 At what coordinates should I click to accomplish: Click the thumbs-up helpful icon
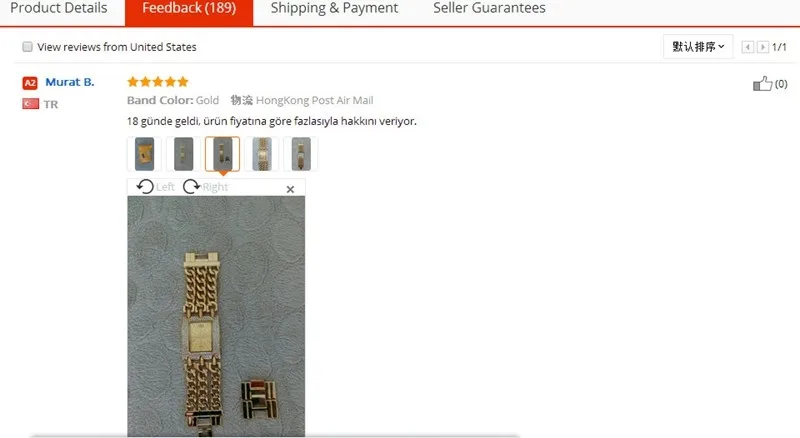pyautogui.click(x=763, y=84)
